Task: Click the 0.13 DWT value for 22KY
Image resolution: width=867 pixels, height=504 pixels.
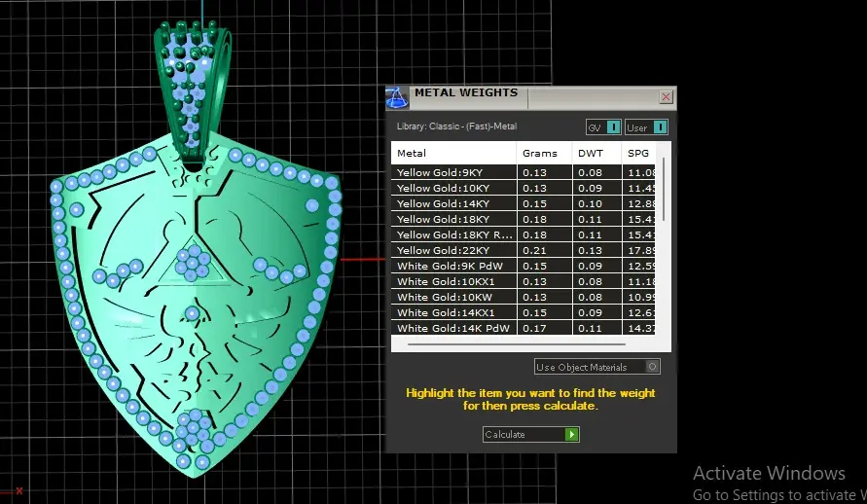Action: (590, 250)
